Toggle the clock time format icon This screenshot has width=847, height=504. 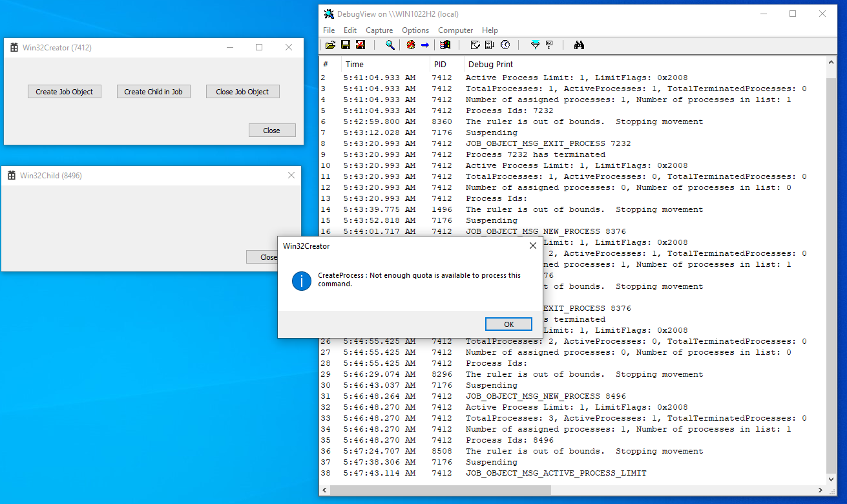505,45
